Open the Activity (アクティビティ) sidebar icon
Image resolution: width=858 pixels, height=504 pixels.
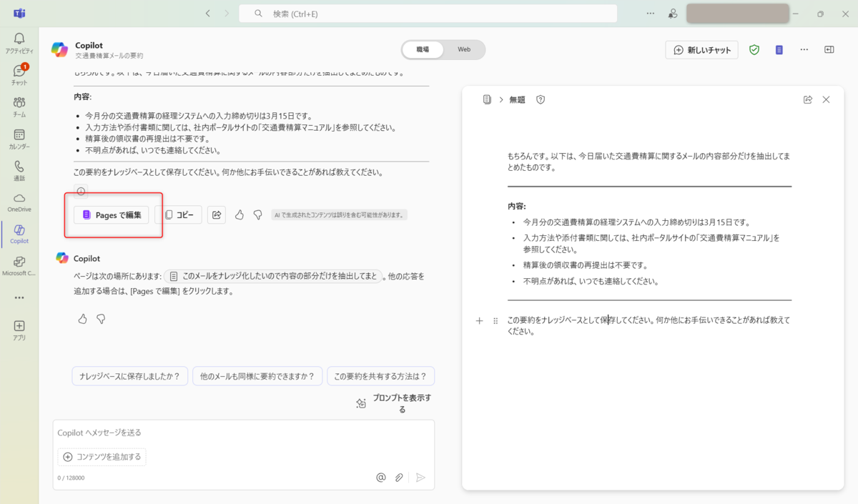(x=19, y=43)
